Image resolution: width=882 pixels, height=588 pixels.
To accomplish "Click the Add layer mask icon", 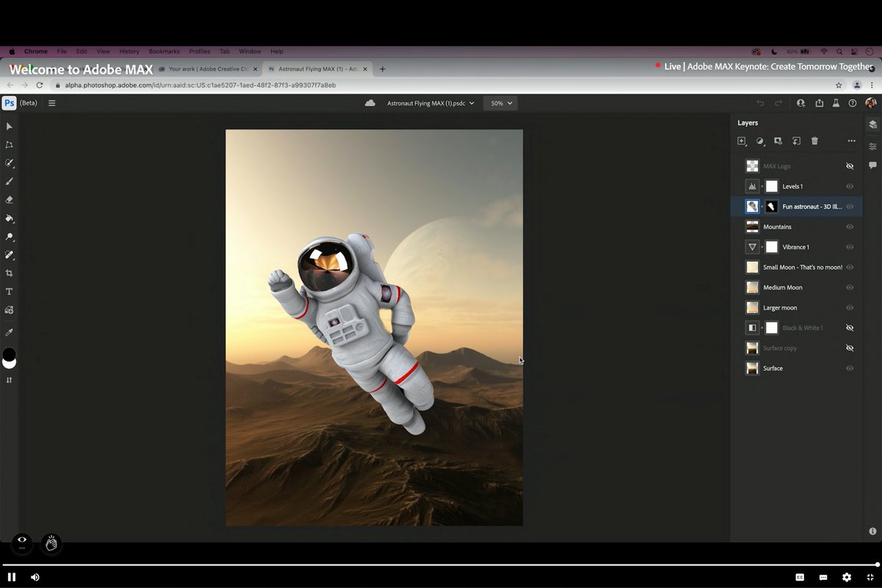I will point(778,141).
